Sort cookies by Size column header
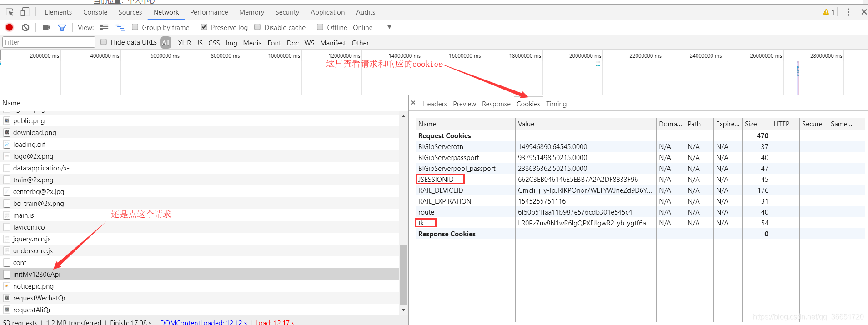Screen dimensions: 868x325 (x=756, y=124)
